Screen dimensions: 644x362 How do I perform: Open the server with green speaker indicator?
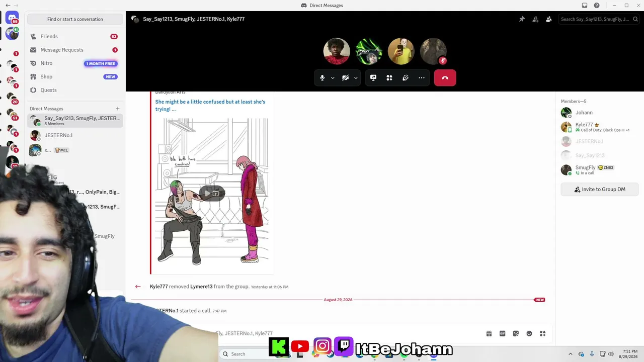pos(12,34)
